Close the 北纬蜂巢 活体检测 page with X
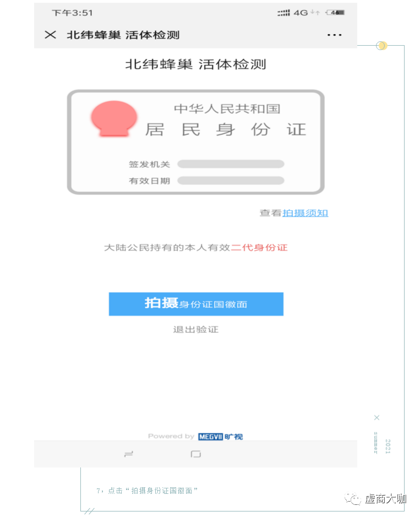This screenshot has height=517, width=420. [50, 35]
